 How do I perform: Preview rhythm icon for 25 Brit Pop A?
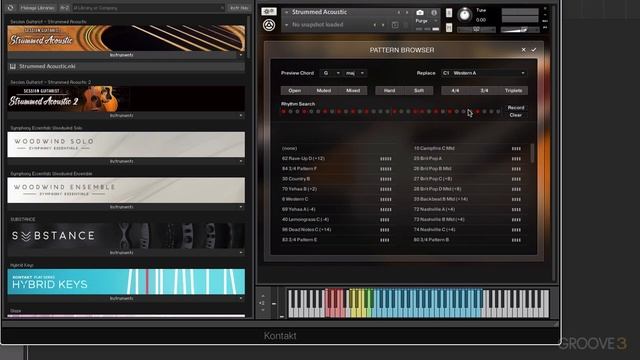(516, 159)
